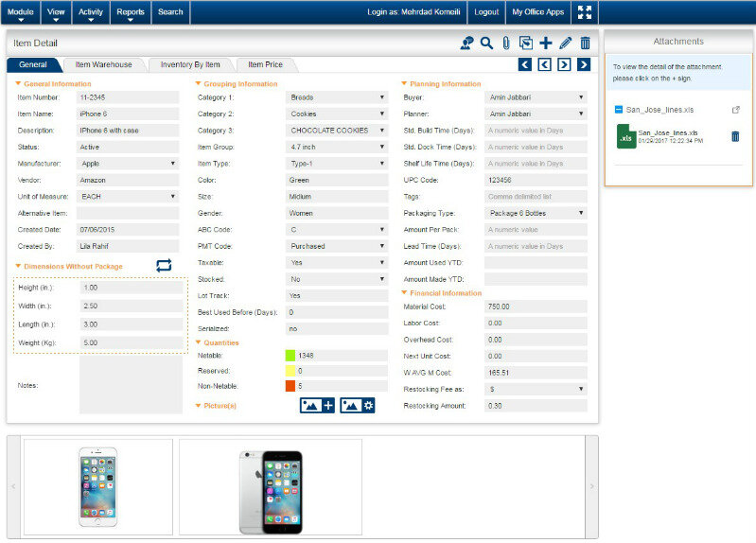Click the plus icon to add new item
Viewport: 756px width, 543px height.
point(546,43)
